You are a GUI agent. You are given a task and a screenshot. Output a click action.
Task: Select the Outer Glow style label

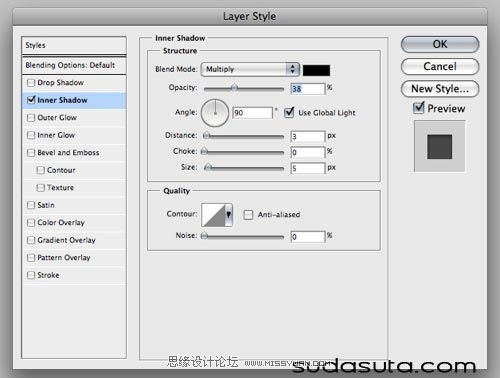coord(57,118)
